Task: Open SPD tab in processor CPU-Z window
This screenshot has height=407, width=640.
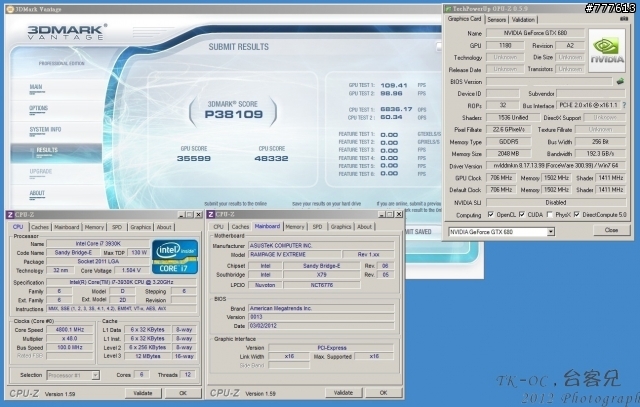Action: (117, 227)
